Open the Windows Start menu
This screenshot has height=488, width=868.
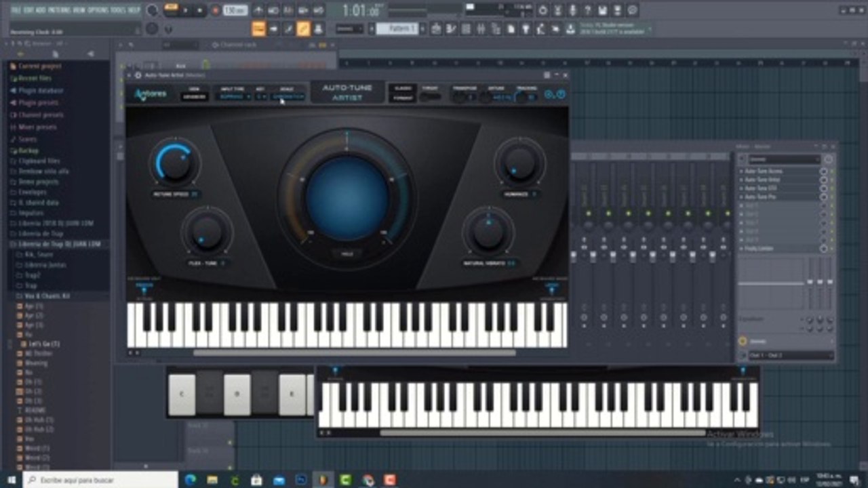pos(12,480)
